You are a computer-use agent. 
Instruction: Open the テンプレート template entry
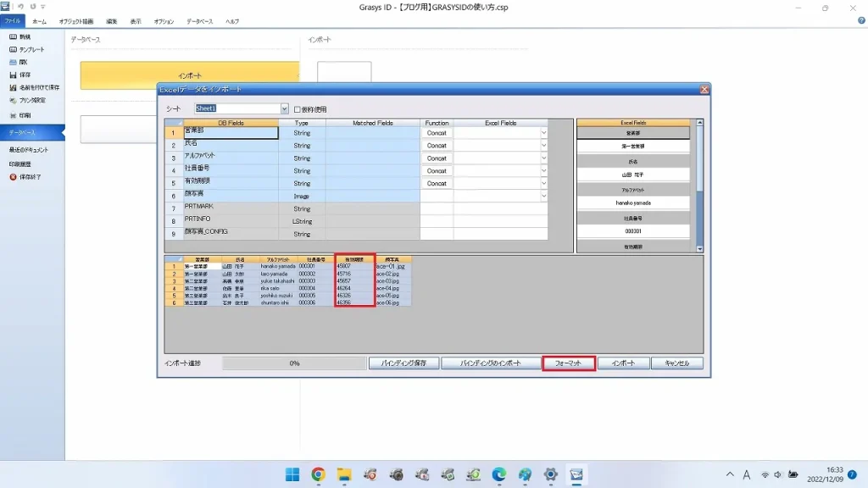pos(26,49)
